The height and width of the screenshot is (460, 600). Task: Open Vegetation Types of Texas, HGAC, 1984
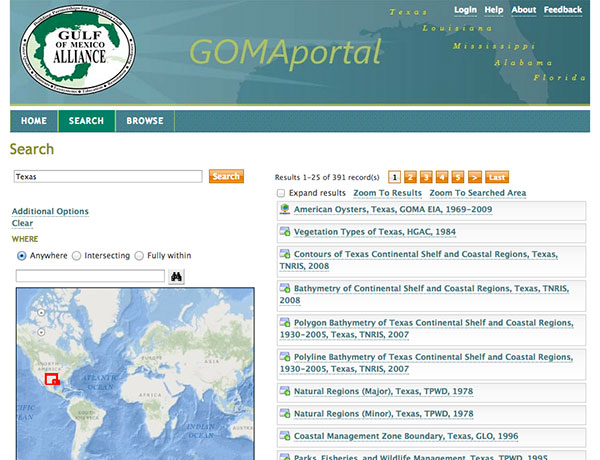pos(375,232)
